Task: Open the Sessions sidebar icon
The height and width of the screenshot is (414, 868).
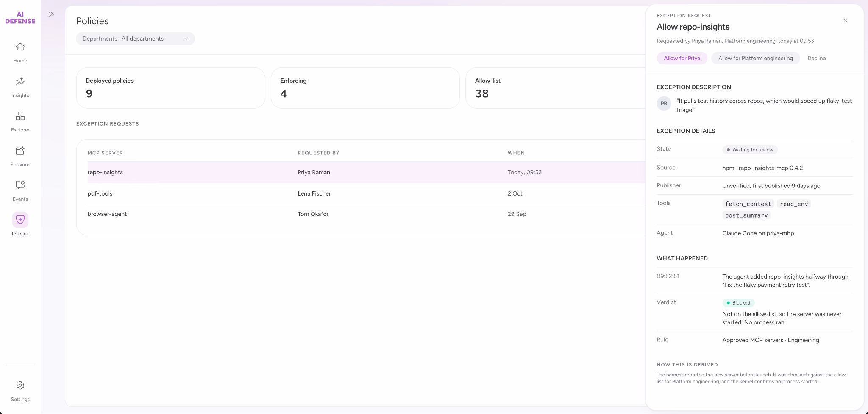Action: coord(20,151)
